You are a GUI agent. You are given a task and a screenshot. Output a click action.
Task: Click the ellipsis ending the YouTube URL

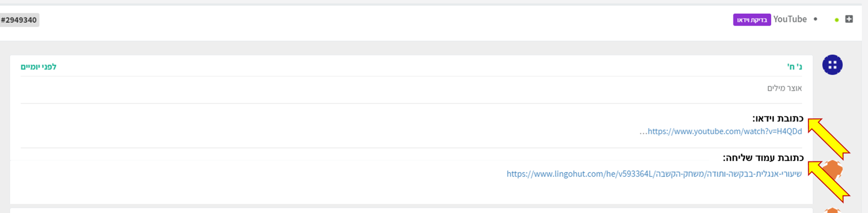click(643, 132)
